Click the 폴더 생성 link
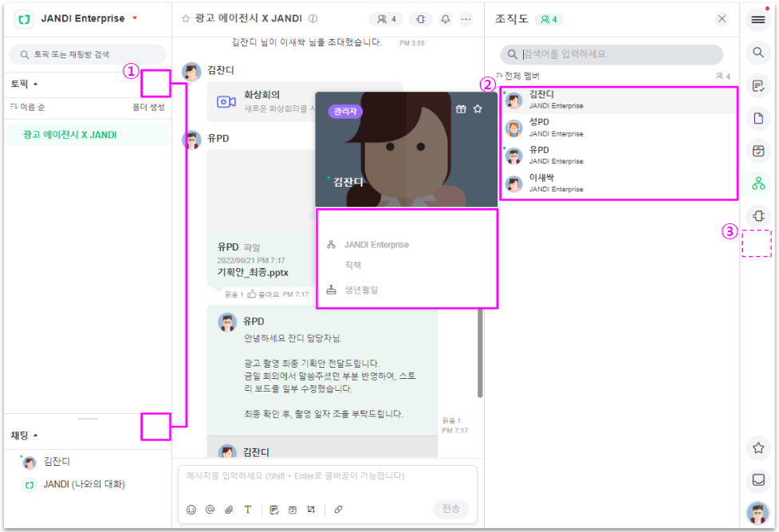Image resolution: width=779 pixels, height=532 pixels. click(148, 107)
